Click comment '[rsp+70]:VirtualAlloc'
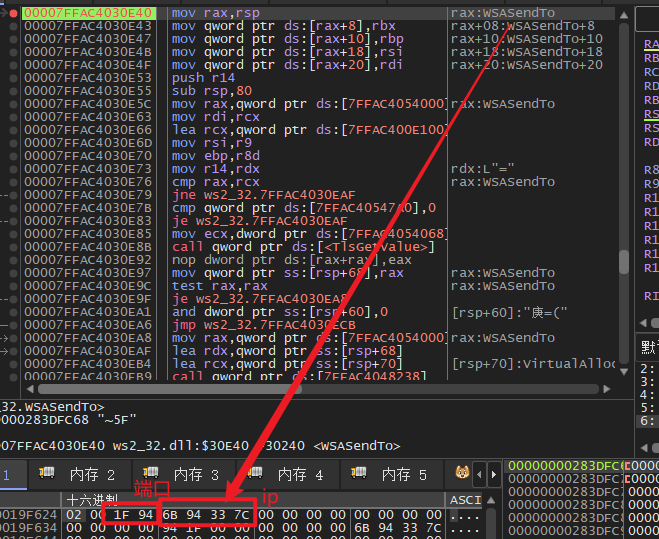The width and height of the screenshot is (659, 539). click(534, 365)
